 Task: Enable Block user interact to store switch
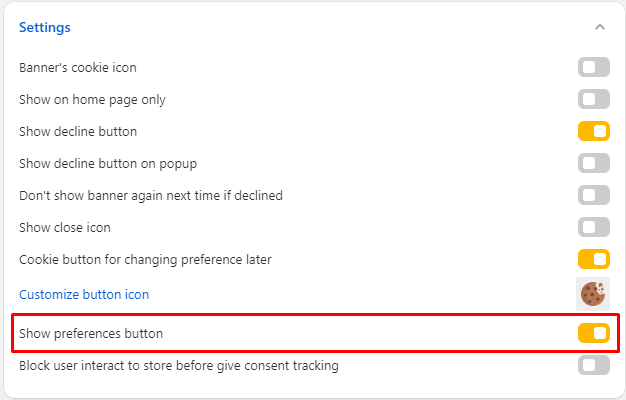pos(593,365)
